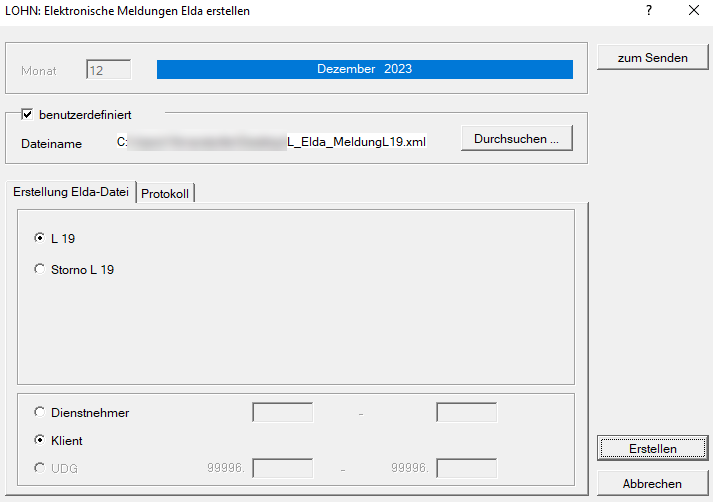This screenshot has height=502, width=713.
Task: Close the Elda Meldungen dialog window
Action: coord(693,11)
